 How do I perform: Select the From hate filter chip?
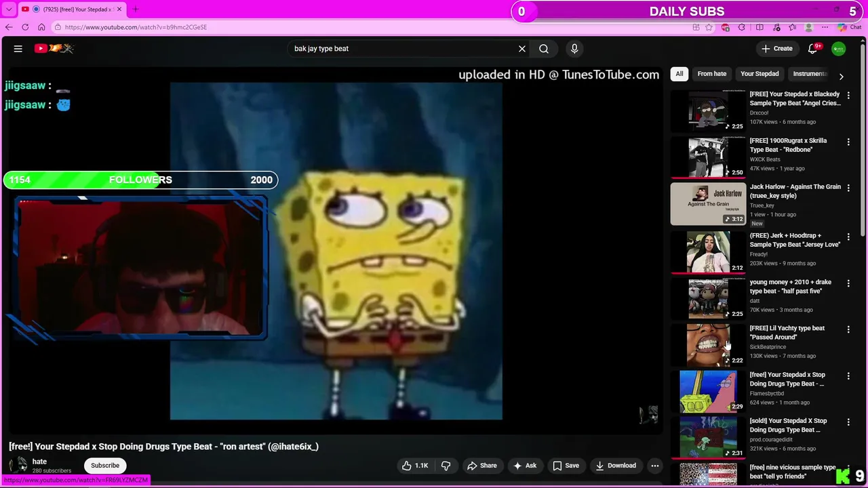pos(712,74)
